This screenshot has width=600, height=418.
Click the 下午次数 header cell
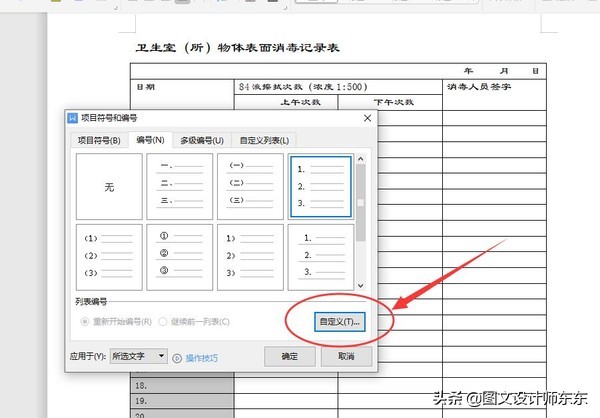pos(390,102)
